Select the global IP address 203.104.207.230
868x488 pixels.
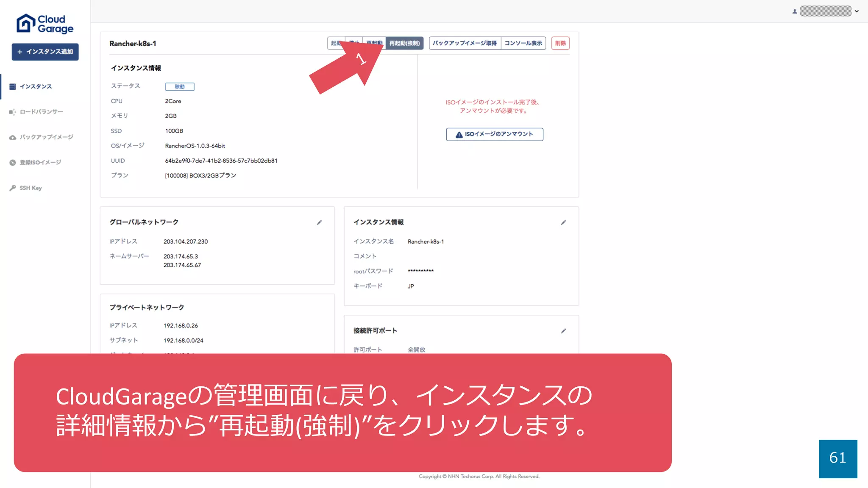tap(186, 241)
